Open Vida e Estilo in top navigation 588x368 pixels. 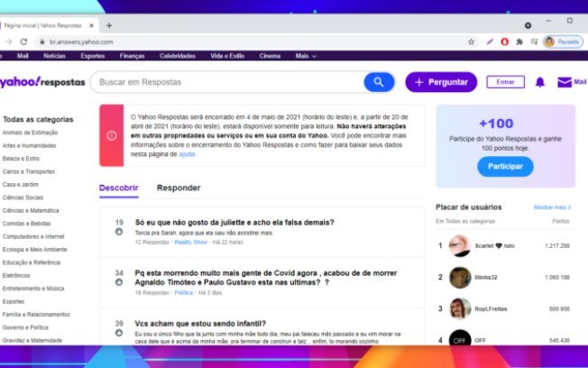pos(227,56)
